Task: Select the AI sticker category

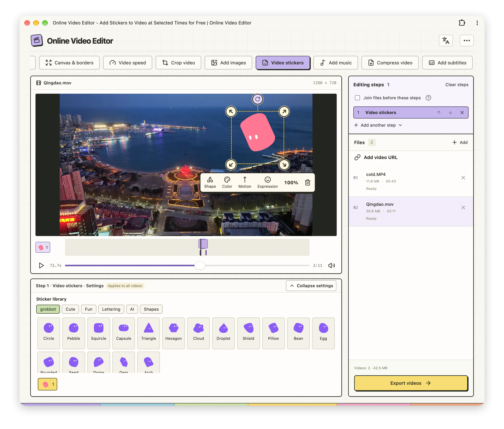Action: click(132, 309)
